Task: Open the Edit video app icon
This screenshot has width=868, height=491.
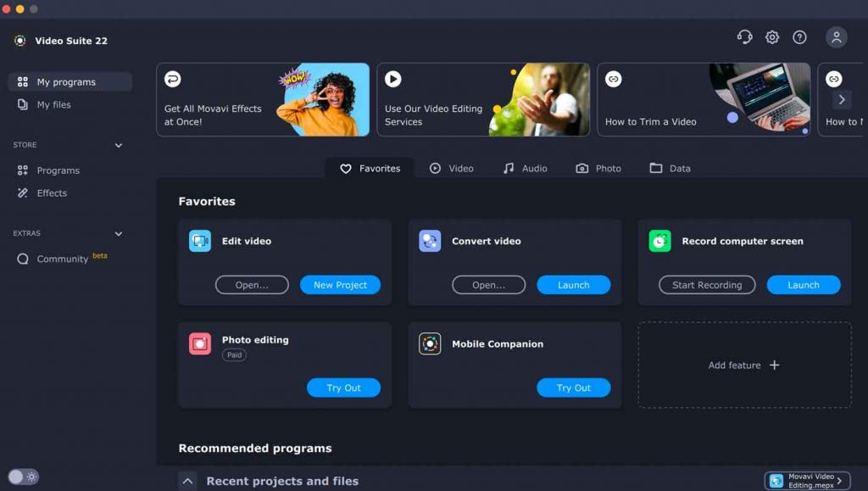Action: coord(200,241)
